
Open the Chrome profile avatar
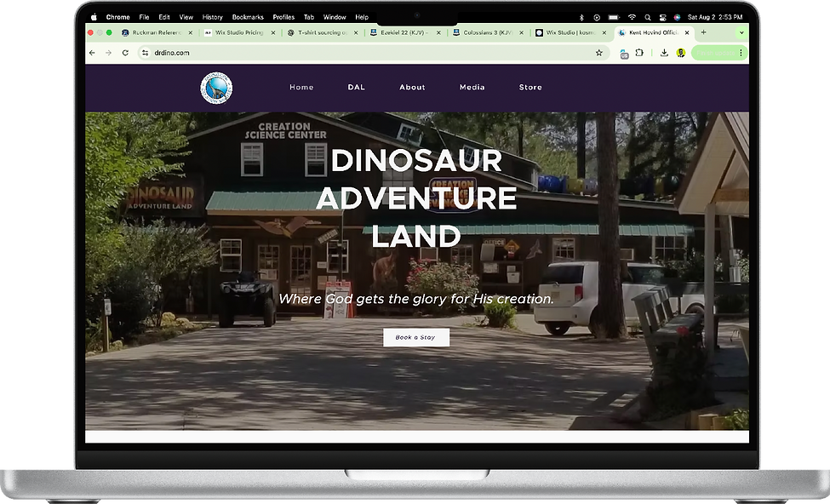(681, 53)
